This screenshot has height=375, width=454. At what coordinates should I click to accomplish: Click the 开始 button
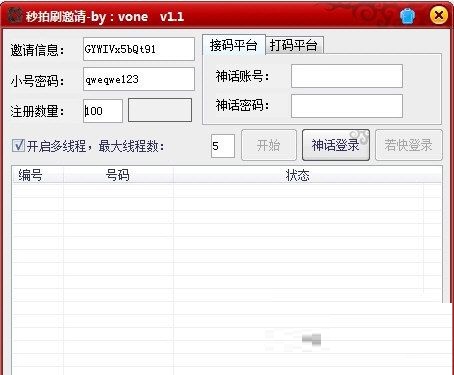coord(269,145)
